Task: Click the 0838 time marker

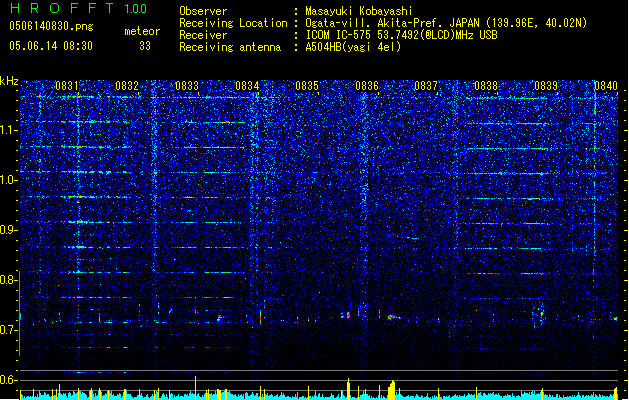Action: (486, 86)
